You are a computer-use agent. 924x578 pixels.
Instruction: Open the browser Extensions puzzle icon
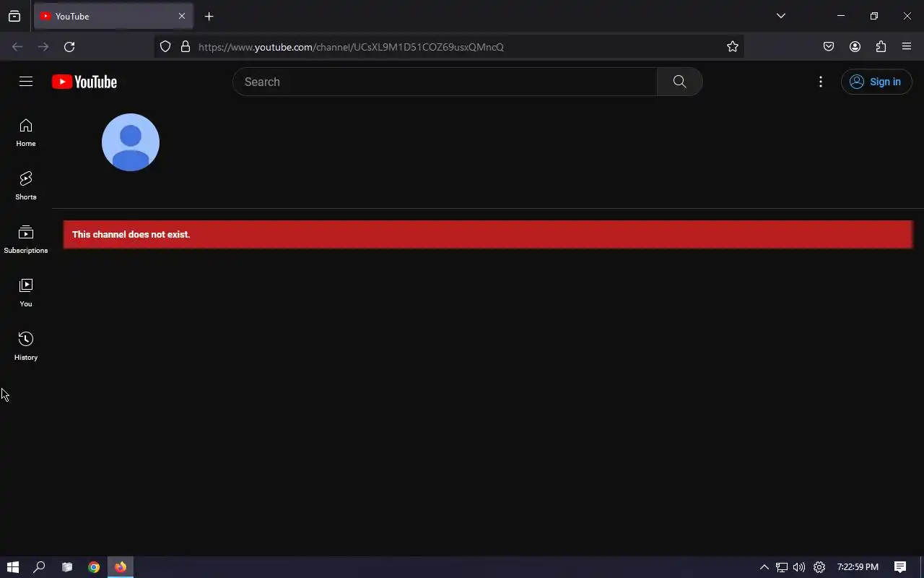pos(881,47)
